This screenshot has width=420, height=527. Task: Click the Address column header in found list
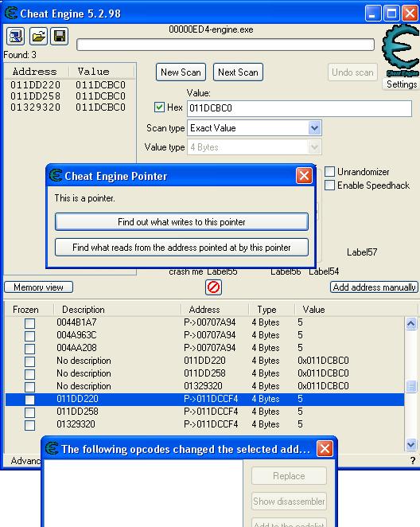click(x=37, y=72)
